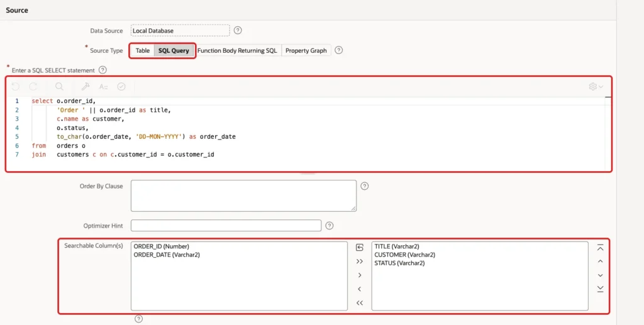This screenshot has height=325, width=644.
Task: Select ORDER_DATE (Varchar2) in available columns
Action: click(x=167, y=255)
